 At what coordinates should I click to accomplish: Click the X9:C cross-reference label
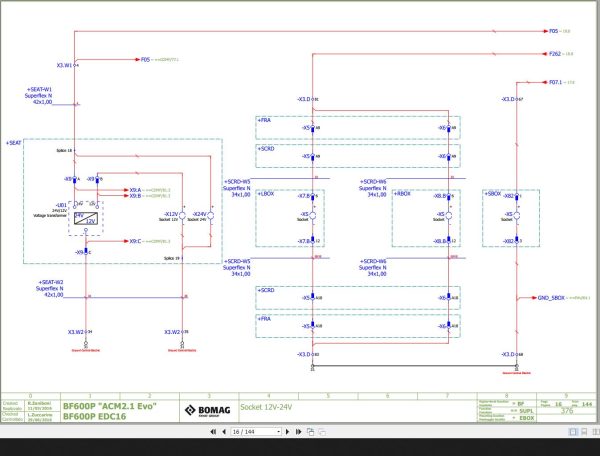tap(135, 241)
